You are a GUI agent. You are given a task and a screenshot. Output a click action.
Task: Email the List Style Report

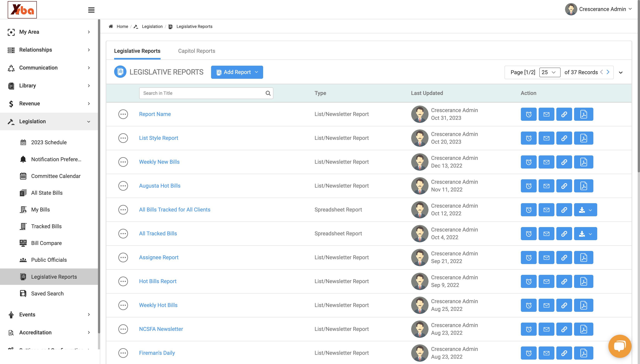click(546, 138)
